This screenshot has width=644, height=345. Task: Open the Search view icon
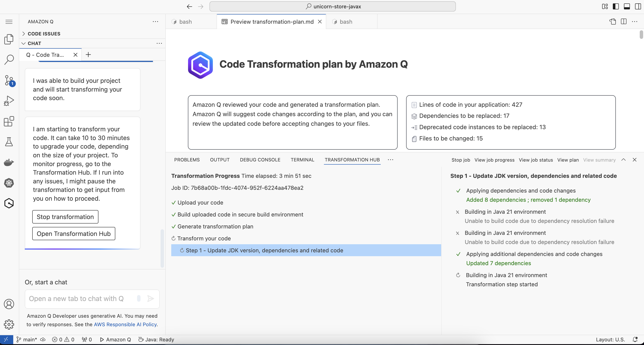tap(9, 60)
